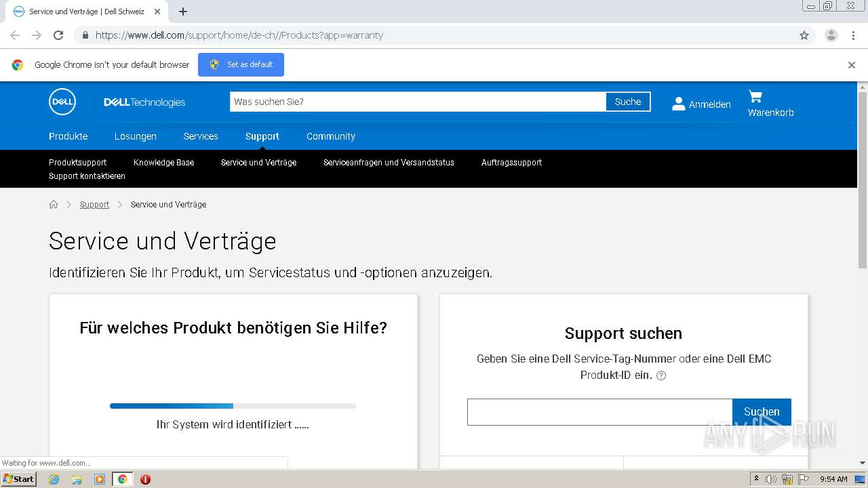Click the browser address bar
Viewport: 868px width, 488px height.
click(x=434, y=35)
